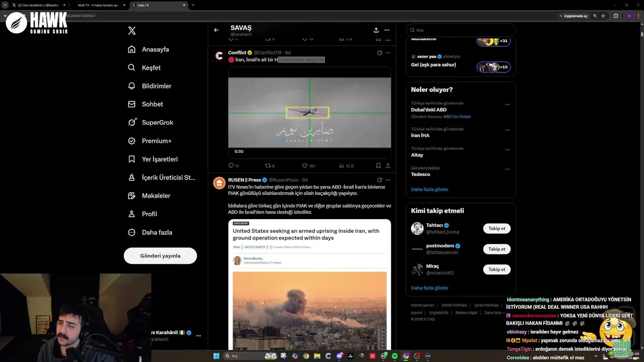Open Anasayfa home icon in sidebar
The width and height of the screenshot is (644, 362).
tap(132, 49)
